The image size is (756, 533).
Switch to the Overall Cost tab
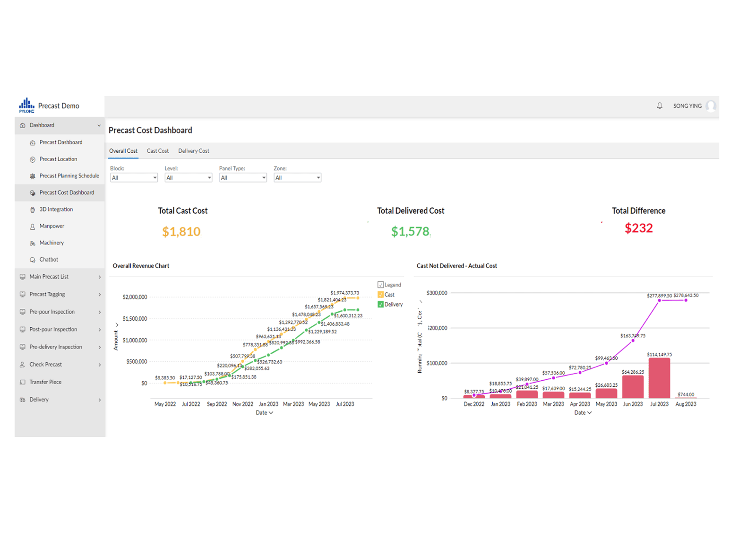point(123,151)
